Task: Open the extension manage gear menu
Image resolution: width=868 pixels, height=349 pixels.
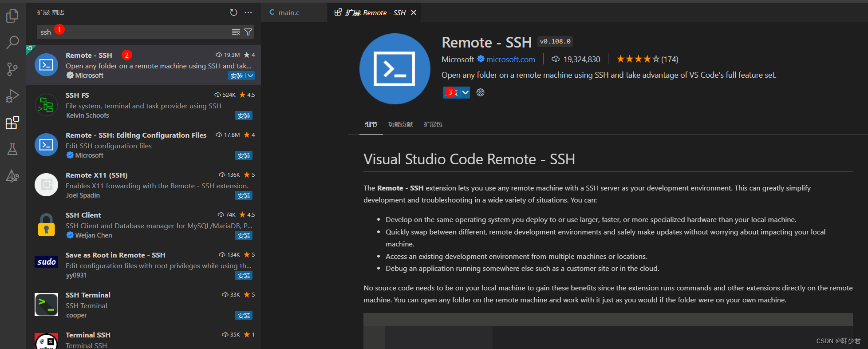Action: tap(480, 92)
